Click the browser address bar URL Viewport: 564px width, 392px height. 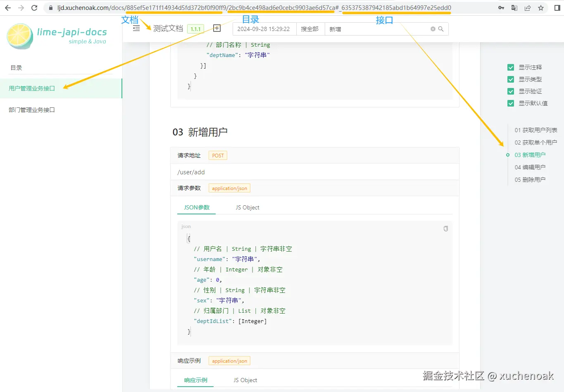click(x=254, y=7)
